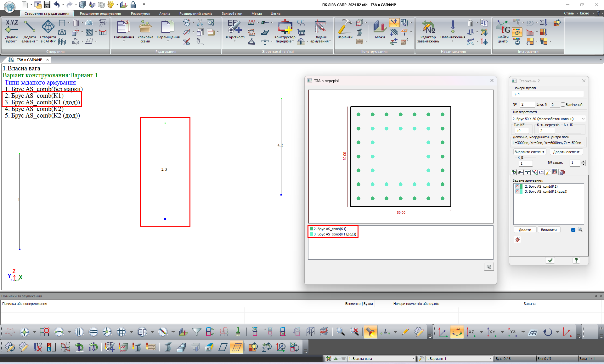Open the Вариант 1 dropdown in status bar
604x364 pixels.
coord(490,359)
